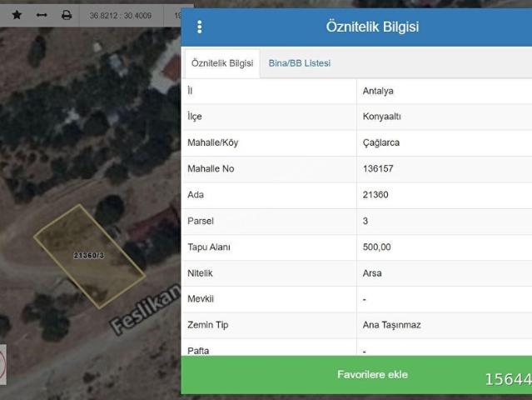Click the Çağlarca Mahalle/Köy value
532x400 pixels.
pos(381,142)
